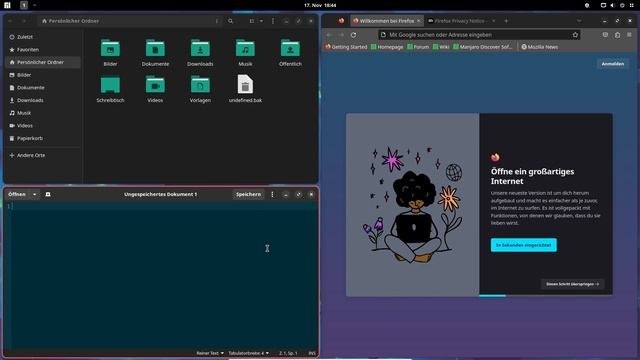Open the Reiner Text language dropdown
The width and height of the screenshot is (640, 360).
coord(210,353)
